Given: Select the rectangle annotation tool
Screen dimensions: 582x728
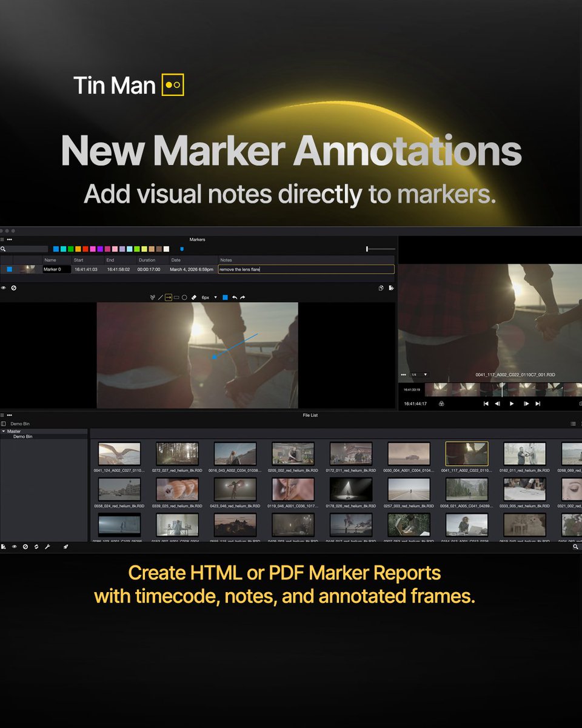Looking at the screenshot, I should click(x=176, y=297).
